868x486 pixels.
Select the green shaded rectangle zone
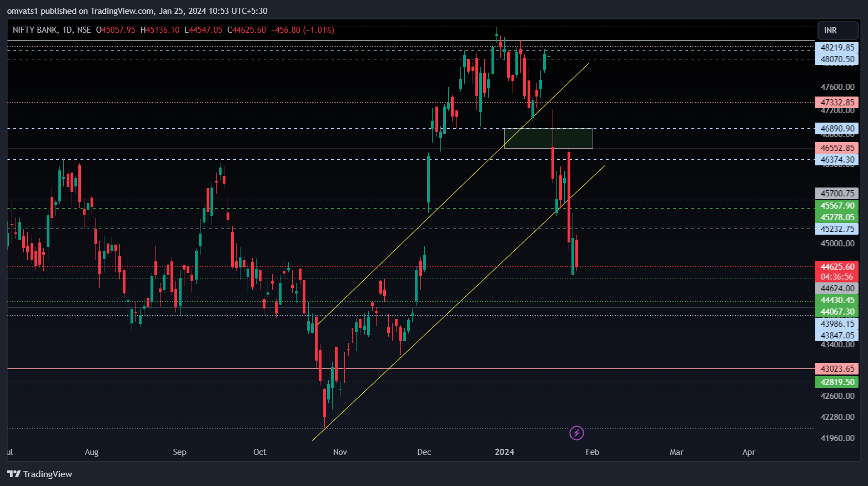(x=548, y=139)
